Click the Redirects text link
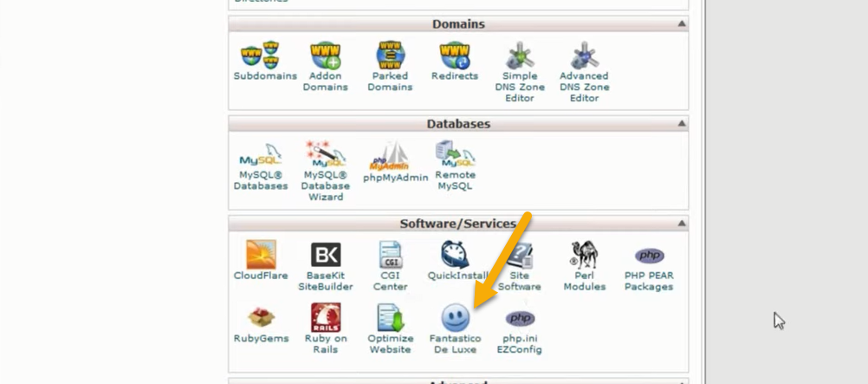Image resolution: width=868 pixels, height=384 pixels. pyautogui.click(x=455, y=76)
